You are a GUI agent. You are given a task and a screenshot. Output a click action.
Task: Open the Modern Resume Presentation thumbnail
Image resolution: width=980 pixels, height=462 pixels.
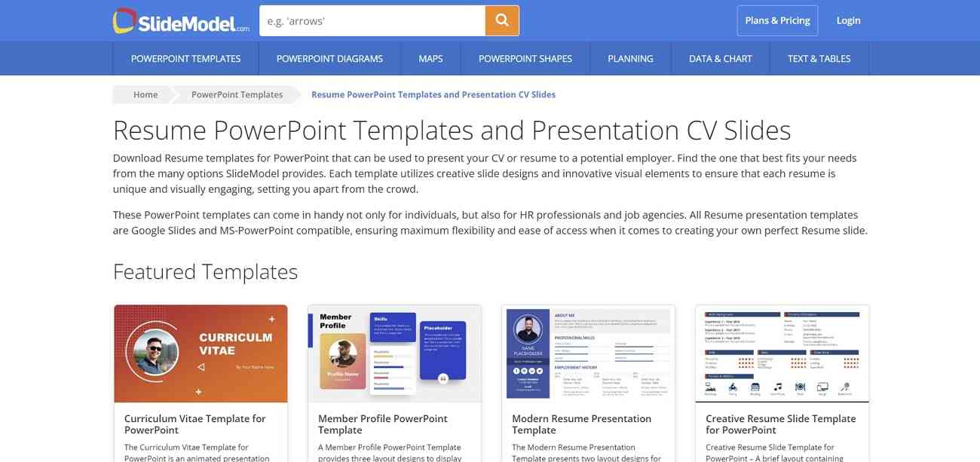pos(588,353)
